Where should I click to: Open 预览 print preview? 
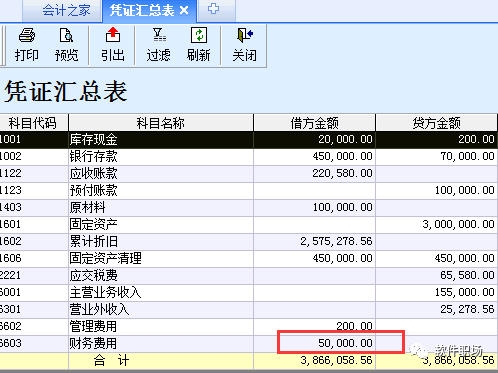(x=66, y=45)
